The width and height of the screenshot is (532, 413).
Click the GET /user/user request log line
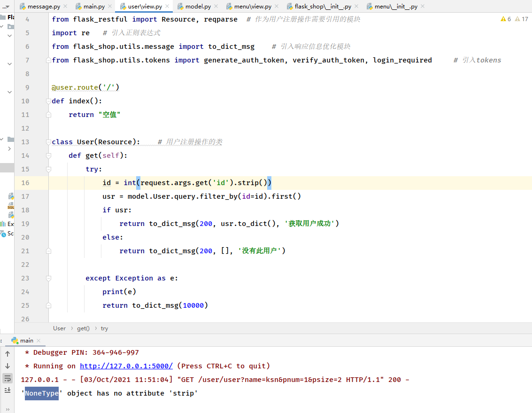[215, 380]
